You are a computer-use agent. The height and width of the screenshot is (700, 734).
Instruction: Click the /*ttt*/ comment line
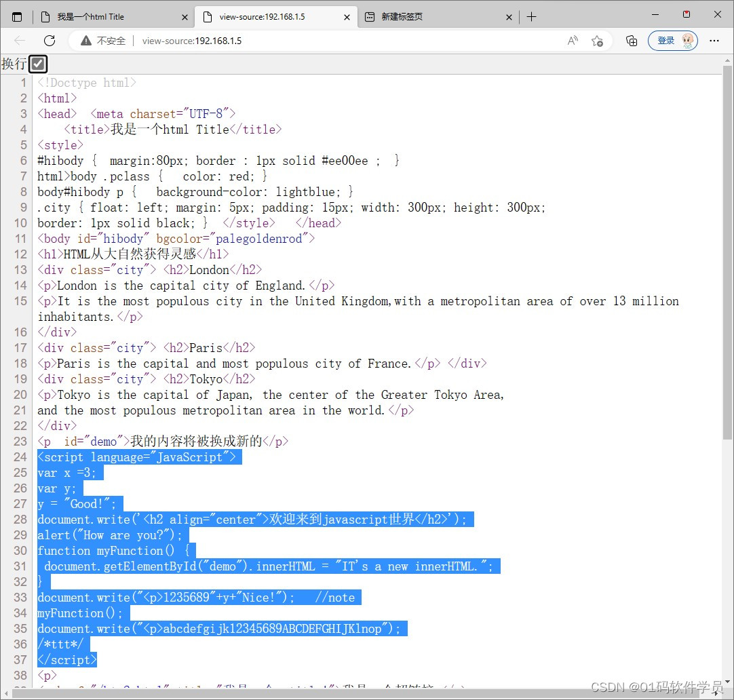point(60,644)
